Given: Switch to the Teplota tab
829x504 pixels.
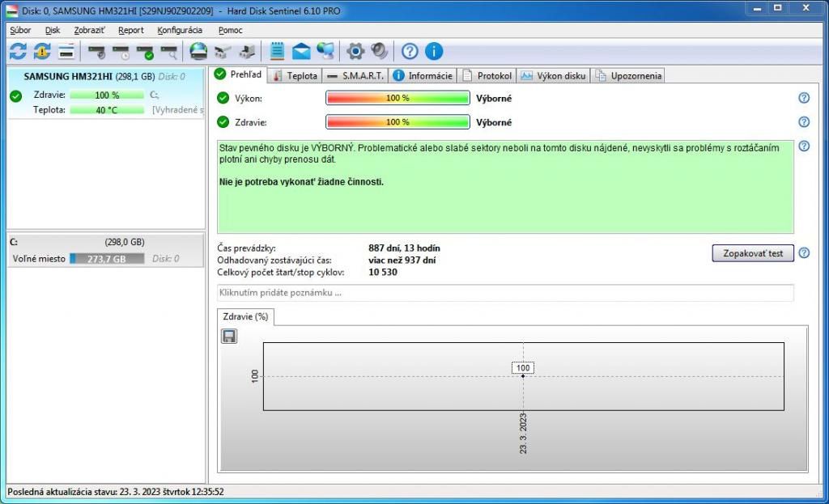Looking at the screenshot, I should [295, 76].
